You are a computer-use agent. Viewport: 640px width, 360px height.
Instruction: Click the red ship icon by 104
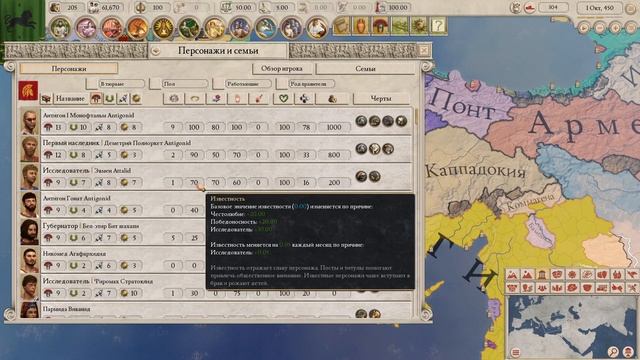pos(530,8)
